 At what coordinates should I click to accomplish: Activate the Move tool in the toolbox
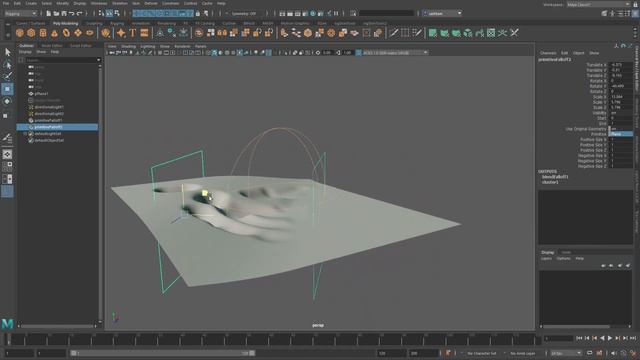coord(7,89)
